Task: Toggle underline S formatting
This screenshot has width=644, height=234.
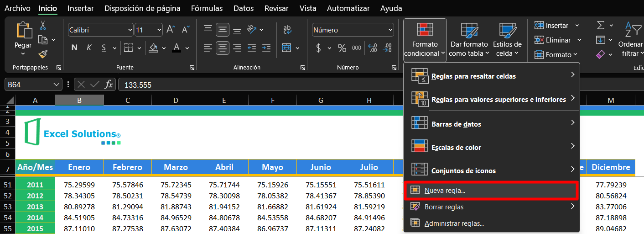Action: pos(104,48)
